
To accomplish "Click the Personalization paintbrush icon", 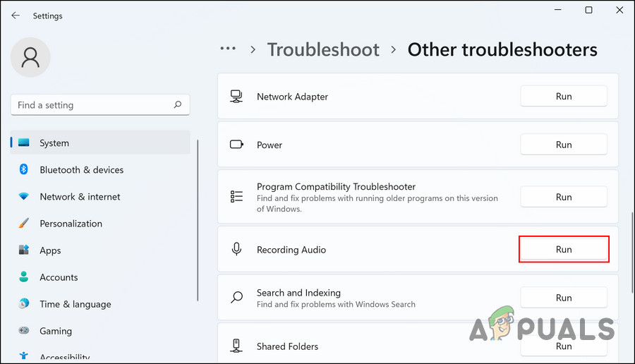I will (23, 224).
